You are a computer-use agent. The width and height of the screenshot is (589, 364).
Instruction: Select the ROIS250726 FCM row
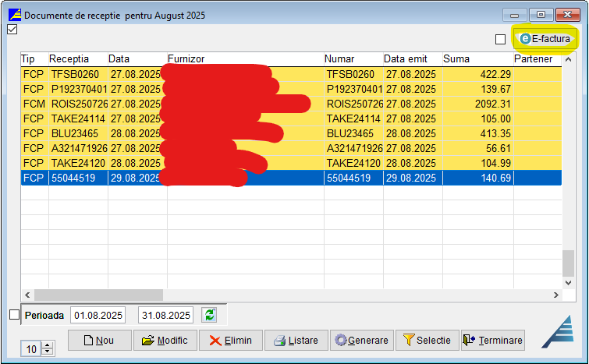pos(78,104)
